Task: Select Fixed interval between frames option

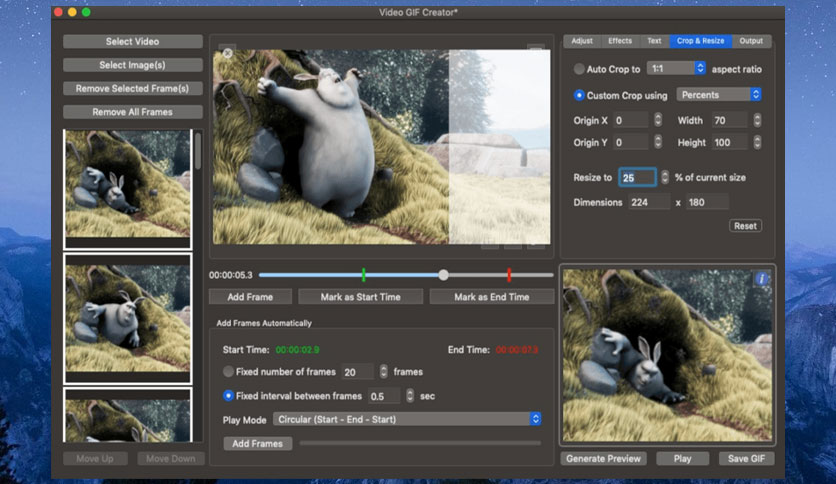Action: click(228, 396)
